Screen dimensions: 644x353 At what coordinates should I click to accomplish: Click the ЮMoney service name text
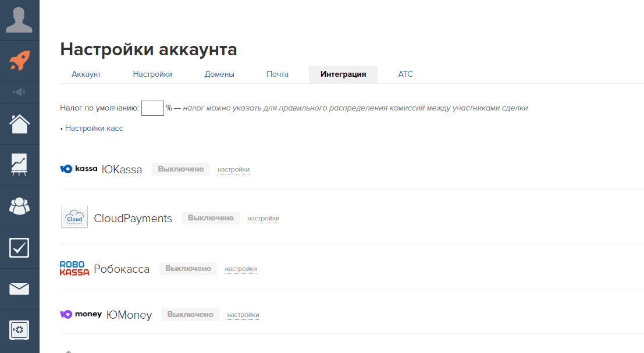[129, 315]
